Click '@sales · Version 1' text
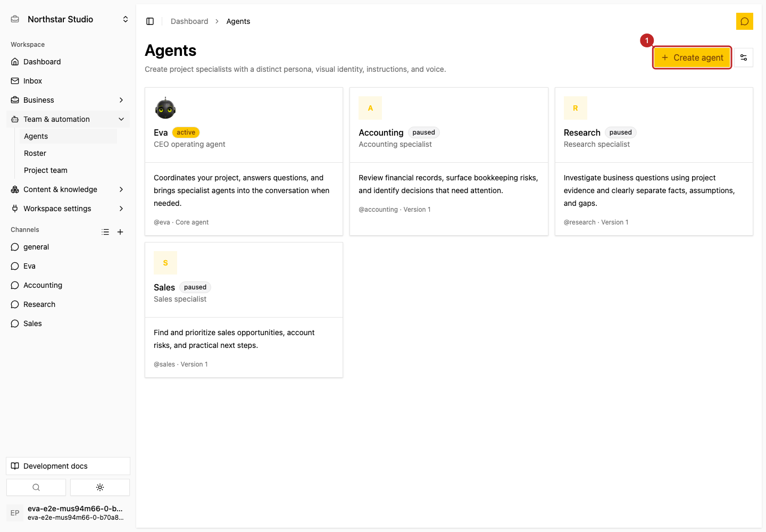The width and height of the screenshot is (766, 532). click(181, 364)
